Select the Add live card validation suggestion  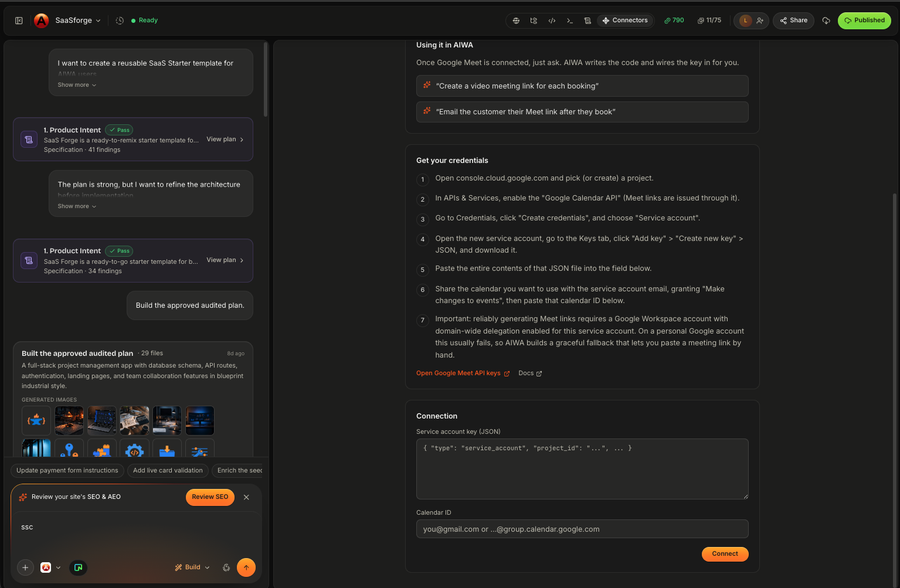(168, 471)
